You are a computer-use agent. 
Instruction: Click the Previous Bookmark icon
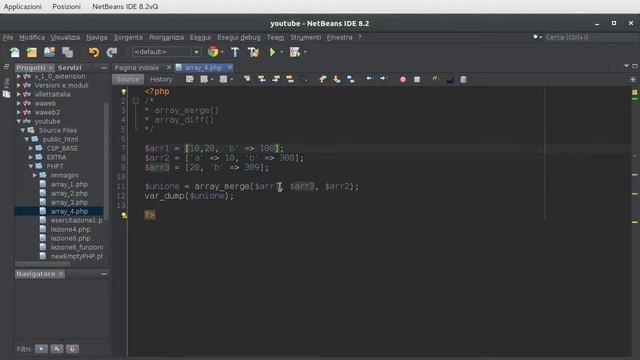322,79
